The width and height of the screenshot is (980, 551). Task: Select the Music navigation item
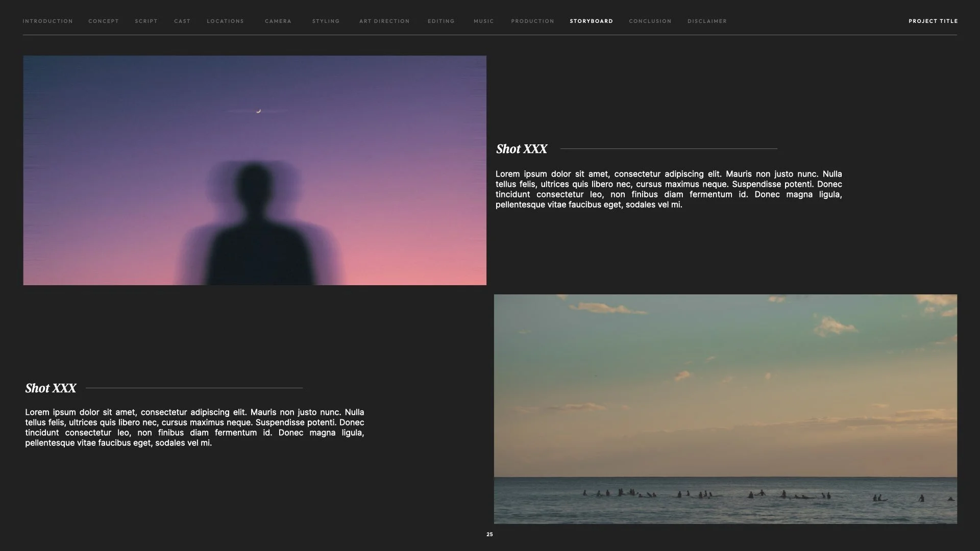[x=483, y=21]
